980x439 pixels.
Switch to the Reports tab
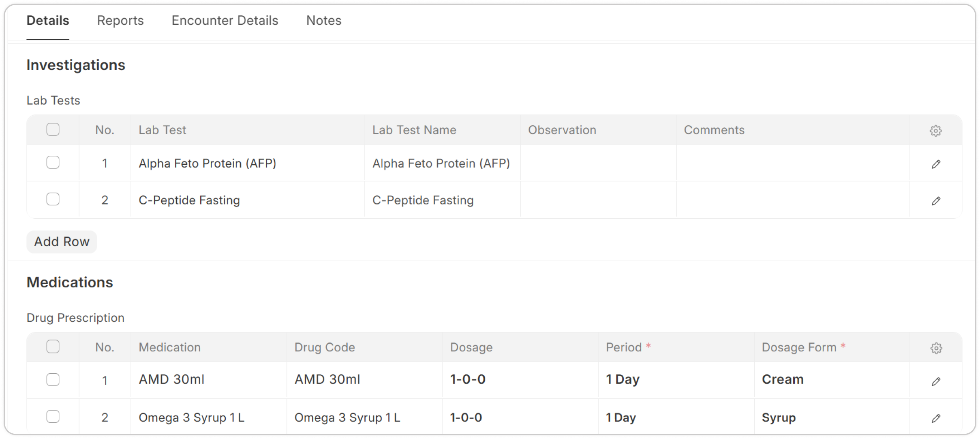120,20
